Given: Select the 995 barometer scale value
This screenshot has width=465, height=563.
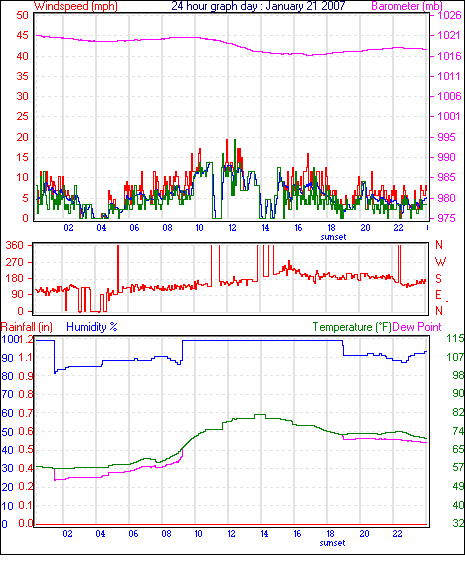Looking at the screenshot, I should click(446, 137).
